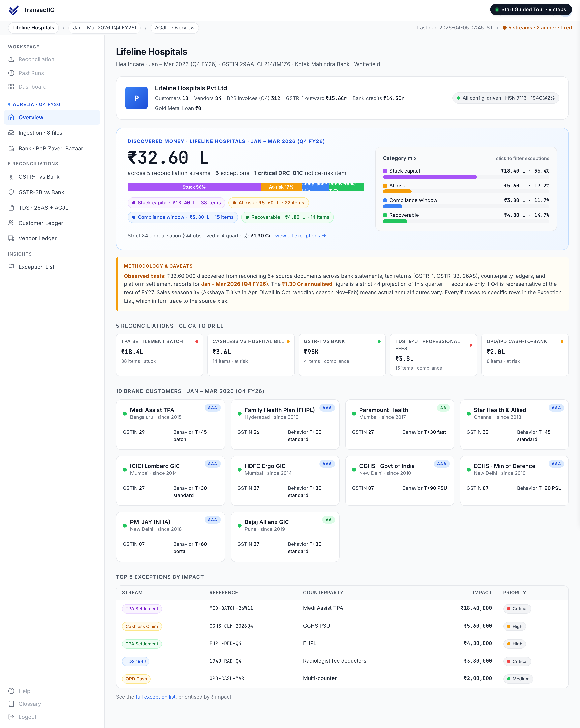Filter by At-risk ₹5.60 L chip

268,203
